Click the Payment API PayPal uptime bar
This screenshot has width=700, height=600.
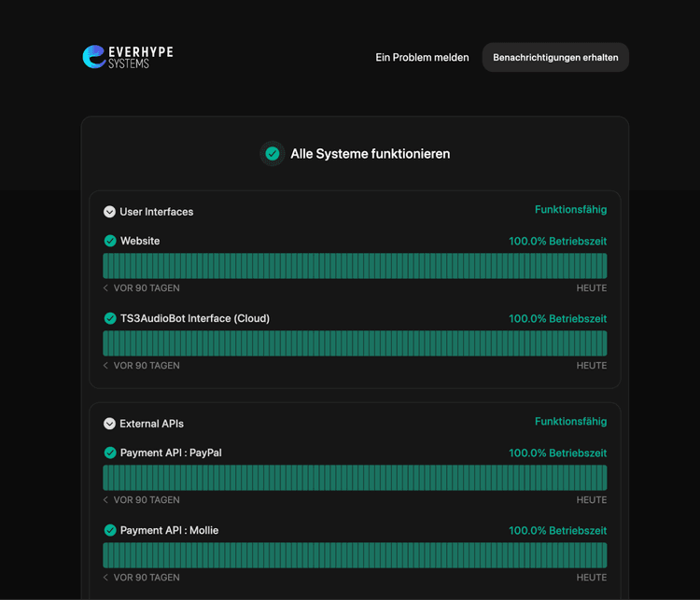[355, 478]
